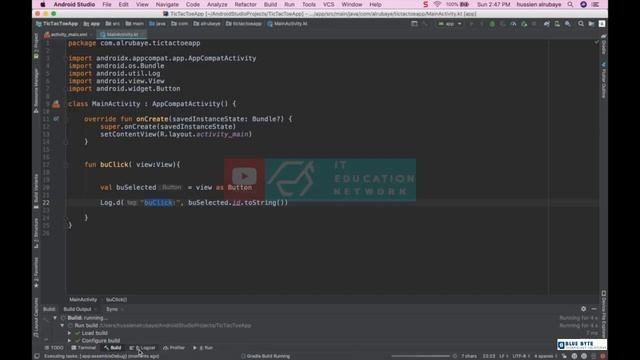Click the class gutter icon beside MainActivity
The width and height of the screenshot is (640, 360).
(x=56, y=104)
